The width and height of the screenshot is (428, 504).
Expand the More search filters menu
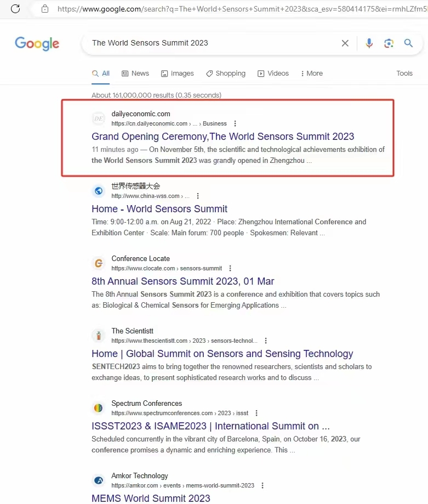tap(311, 73)
